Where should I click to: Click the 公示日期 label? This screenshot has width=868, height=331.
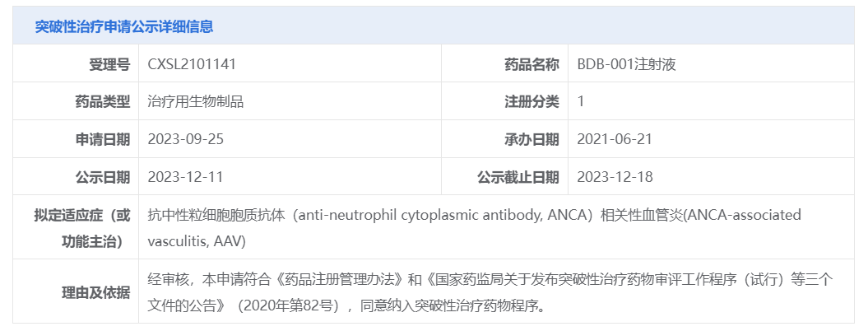(x=102, y=177)
